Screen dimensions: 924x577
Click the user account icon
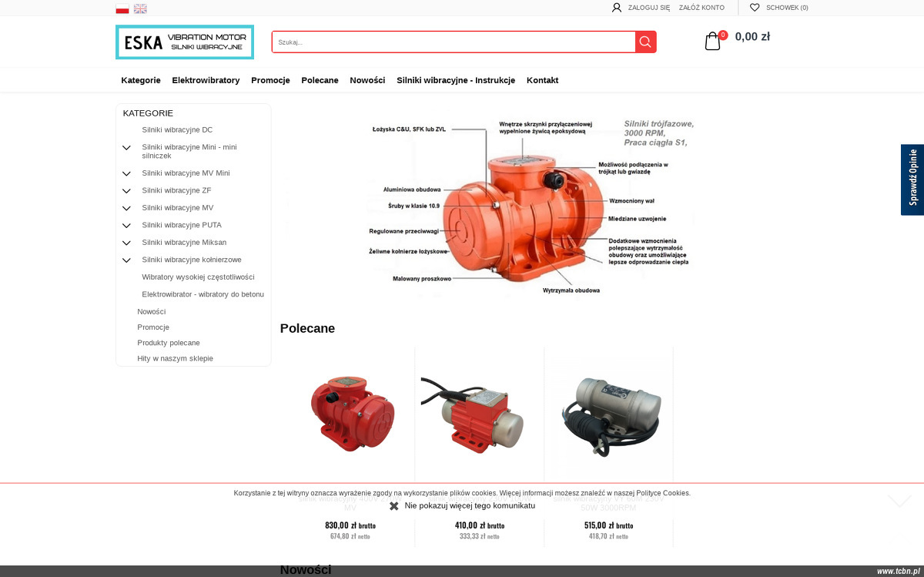[x=617, y=8]
